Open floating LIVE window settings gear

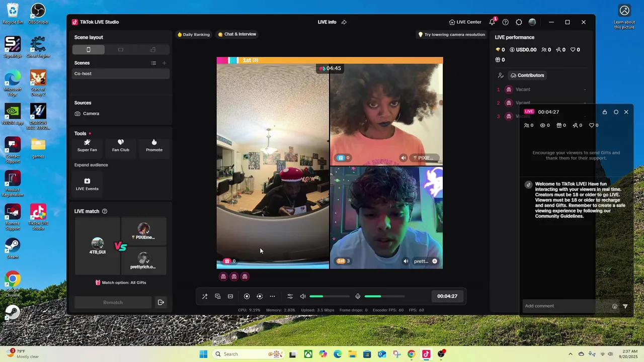click(x=616, y=112)
